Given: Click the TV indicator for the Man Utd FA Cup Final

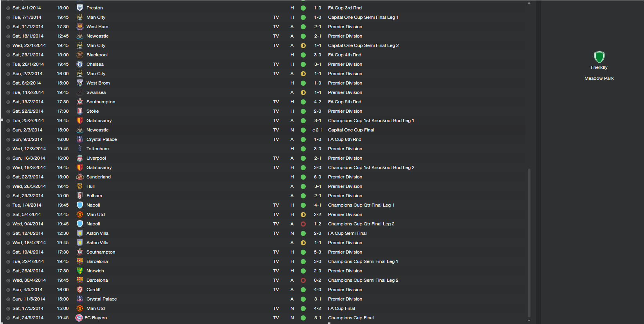Looking at the screenshot, I should coord(276,308).
